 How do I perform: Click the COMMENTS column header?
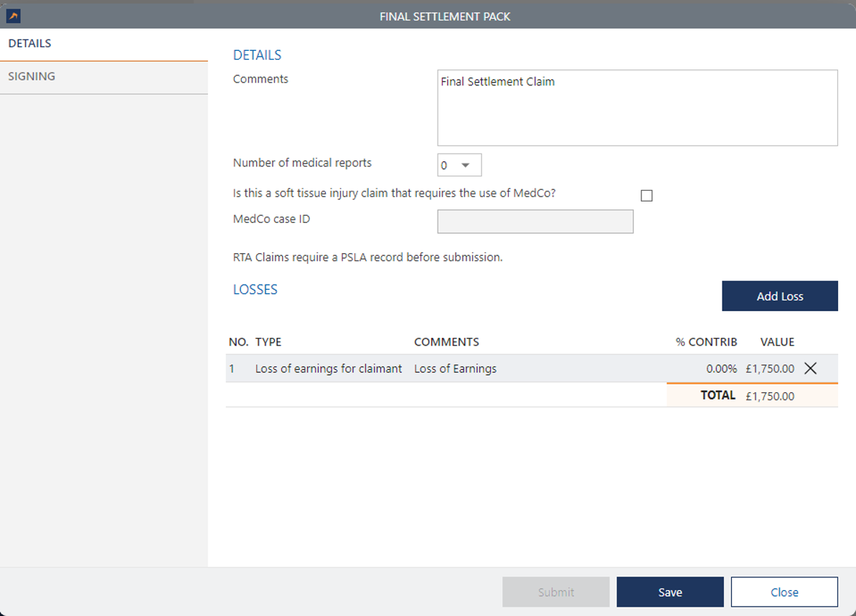click(446, 342)
